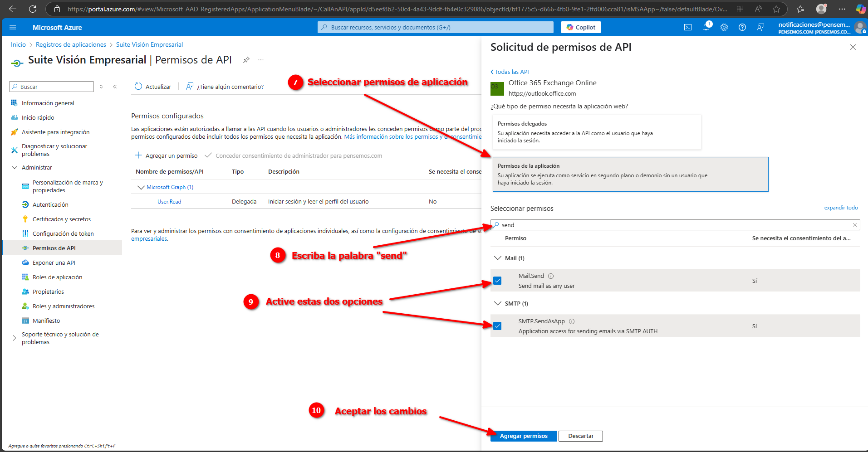Click the Agregar permisos button

pyautogui.click(x=524, y=436)
